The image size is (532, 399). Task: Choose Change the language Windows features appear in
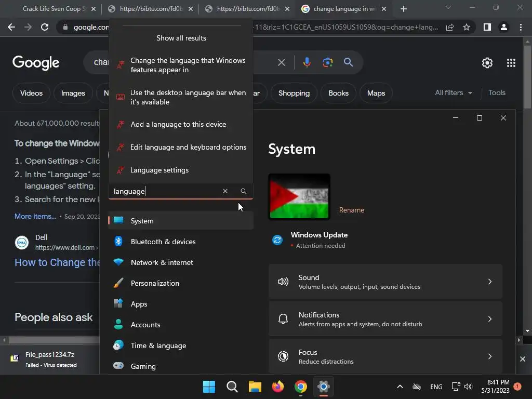[x=181, y=65]
